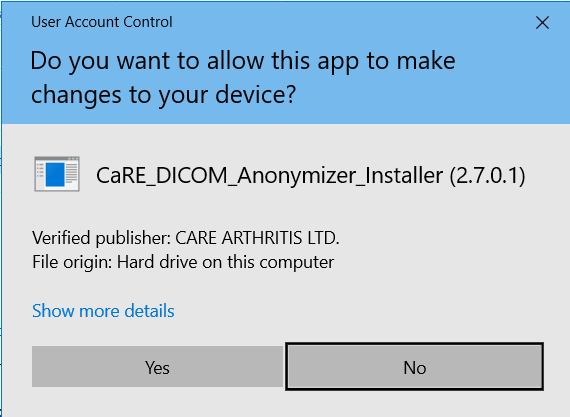The image size is (570, 417).
Task: Click the installer application icon
Action: (57, 174)
